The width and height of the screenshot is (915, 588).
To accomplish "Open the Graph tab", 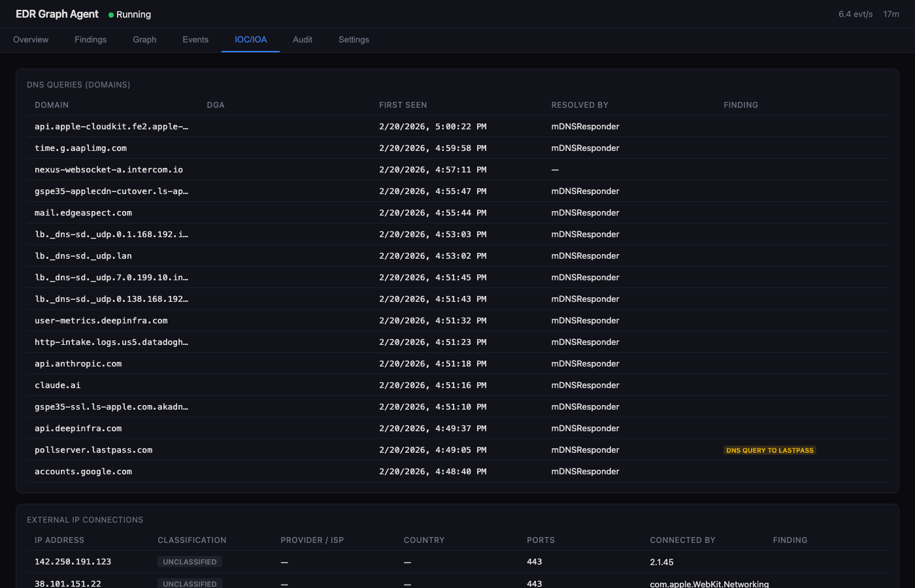I will pos(144,40).
